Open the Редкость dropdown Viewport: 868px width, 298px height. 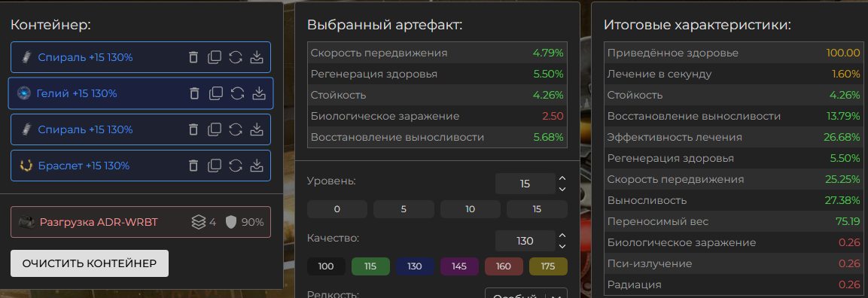(x=526, y=294)
